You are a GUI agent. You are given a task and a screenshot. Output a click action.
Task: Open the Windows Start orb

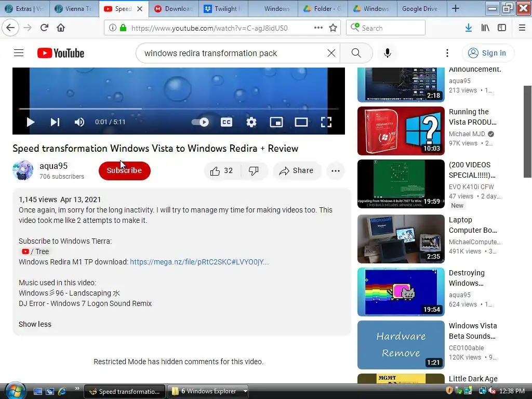14,391
